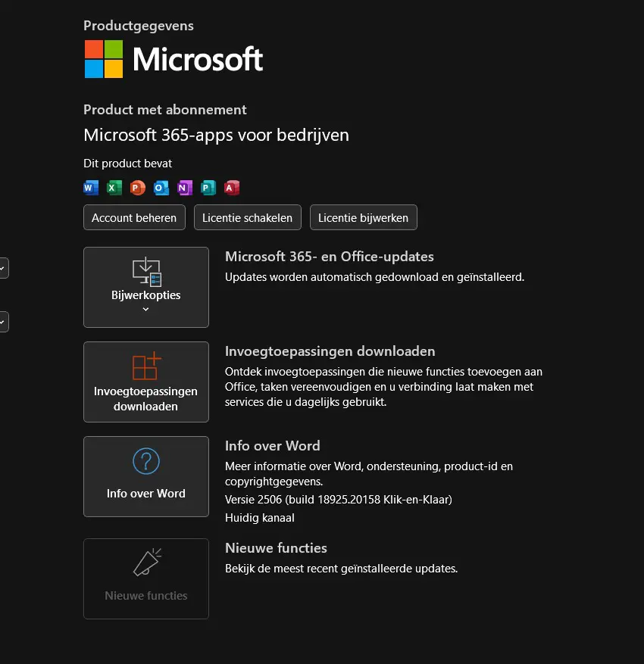Viewport: 644px width, 664px height.
Task: Click the Microsoft four-color logo
Action: pyautogui.click(x=104, y=59)
